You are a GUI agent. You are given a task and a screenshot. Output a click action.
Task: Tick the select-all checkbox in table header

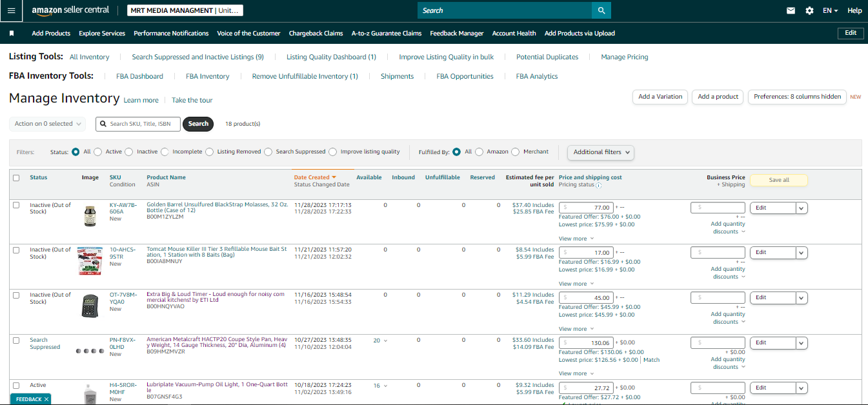pos(16,178)
